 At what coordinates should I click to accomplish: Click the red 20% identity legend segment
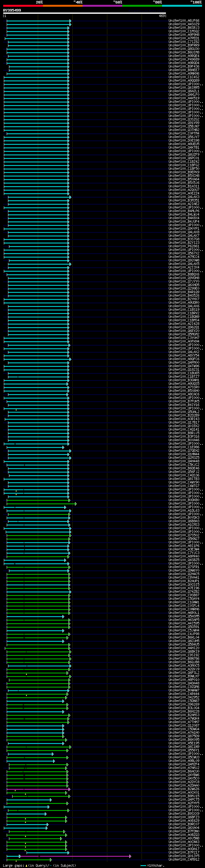(23, 6)
